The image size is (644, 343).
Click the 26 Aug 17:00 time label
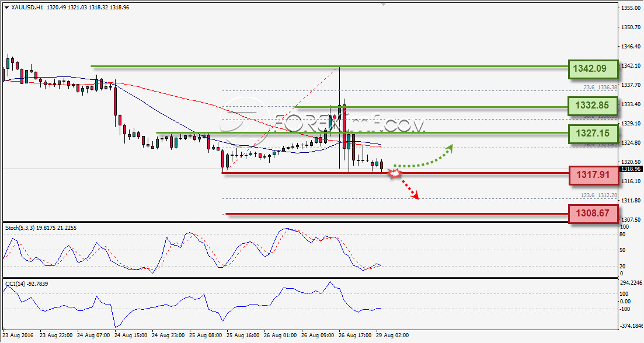click(x=355, y=335)
